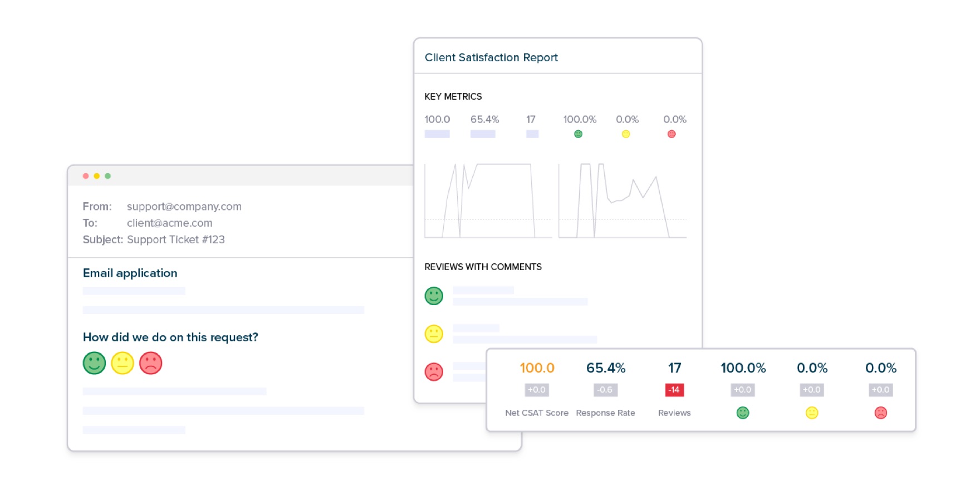Click the Response Rate label

pos(605,413)
